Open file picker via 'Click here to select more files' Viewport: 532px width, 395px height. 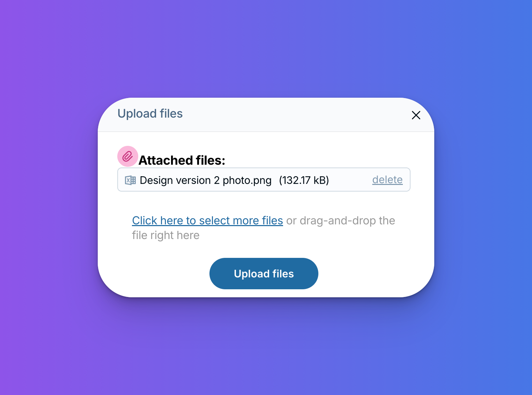point(207,221)
